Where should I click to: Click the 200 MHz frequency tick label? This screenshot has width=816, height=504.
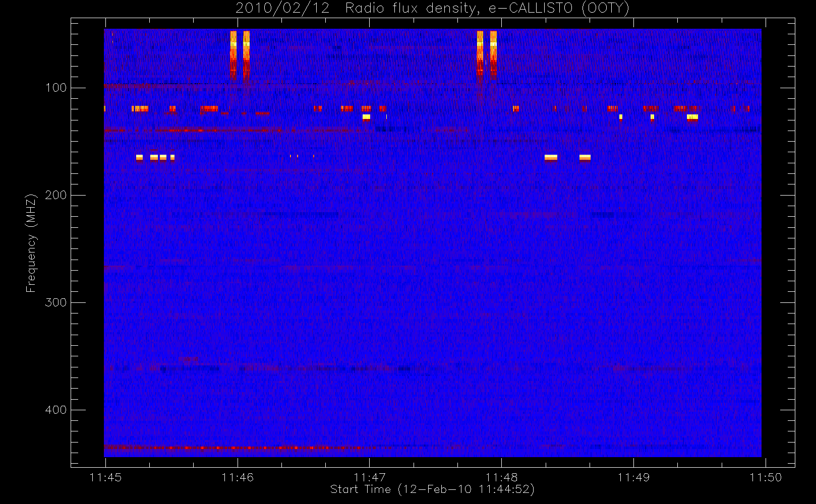[55, 195]
